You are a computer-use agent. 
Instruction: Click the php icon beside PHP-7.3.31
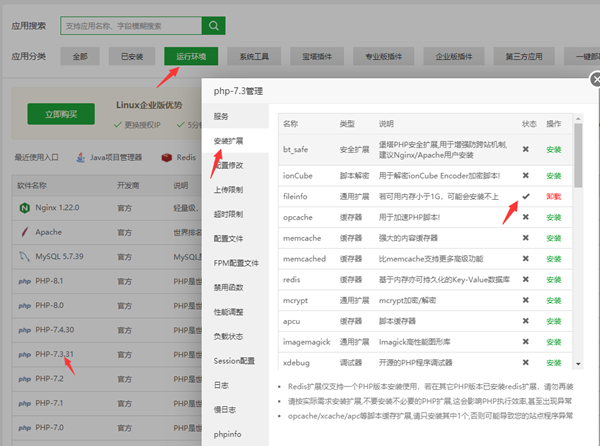24,355
